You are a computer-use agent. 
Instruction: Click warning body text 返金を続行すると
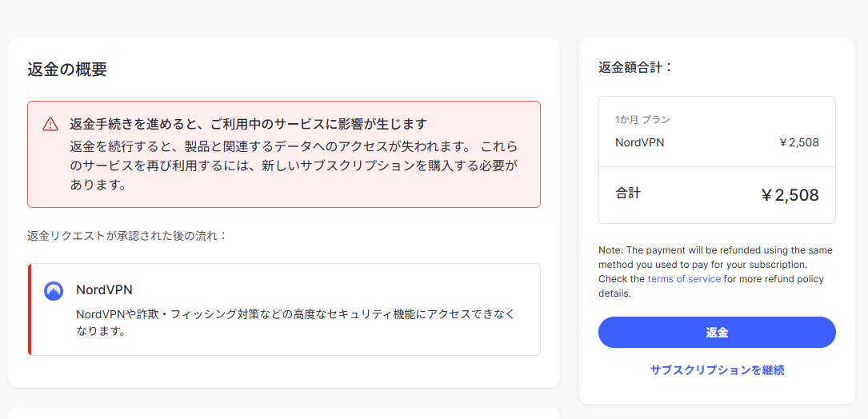[294, 166]
